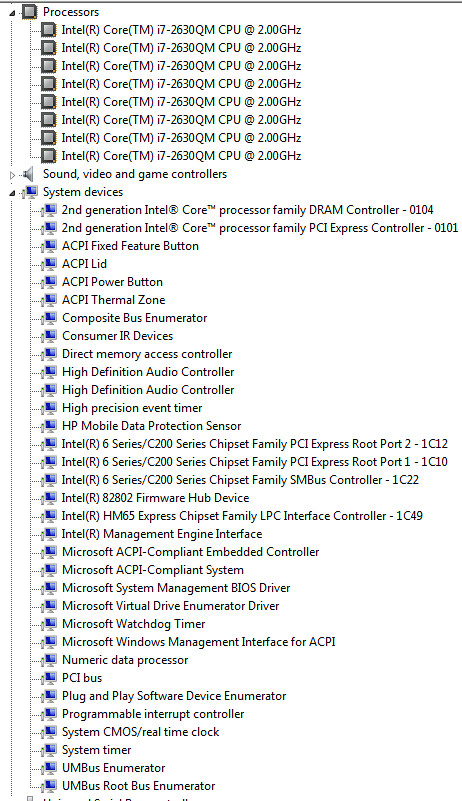Select Microsoft Virtual Drive Enumerator Driver

171,606
